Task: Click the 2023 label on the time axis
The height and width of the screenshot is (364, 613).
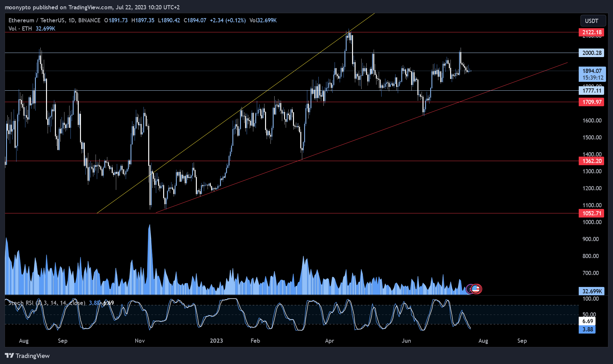Action: point(216,341)
